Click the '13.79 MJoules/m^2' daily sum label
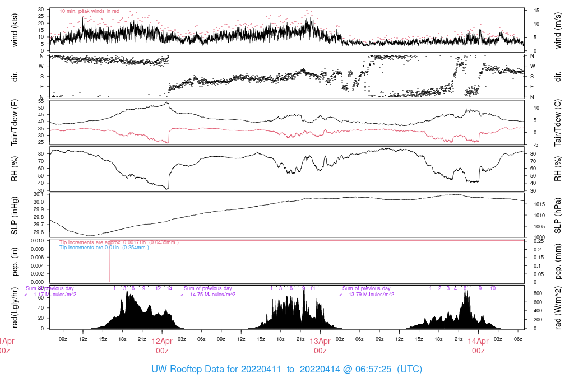 point(367,295)
